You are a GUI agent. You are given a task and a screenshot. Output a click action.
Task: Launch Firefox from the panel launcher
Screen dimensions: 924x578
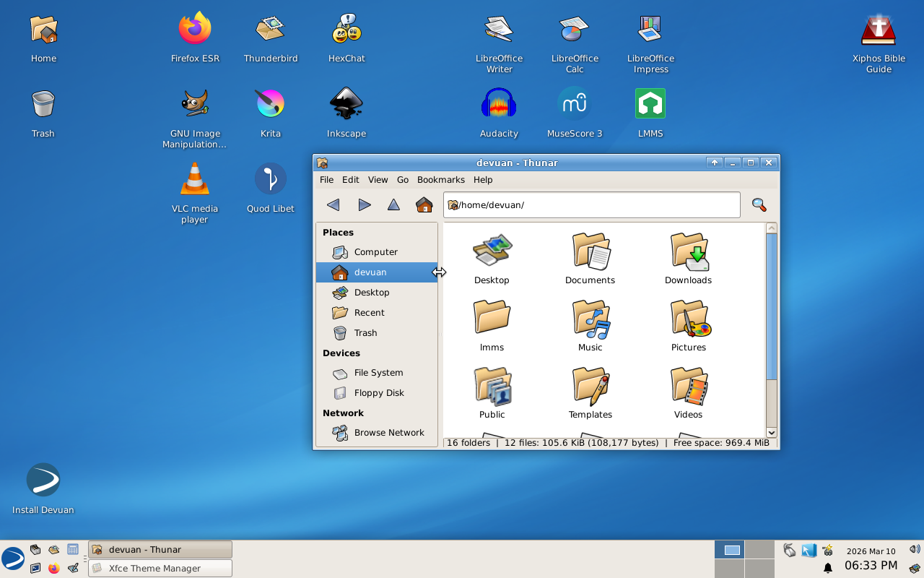[53, 569]
